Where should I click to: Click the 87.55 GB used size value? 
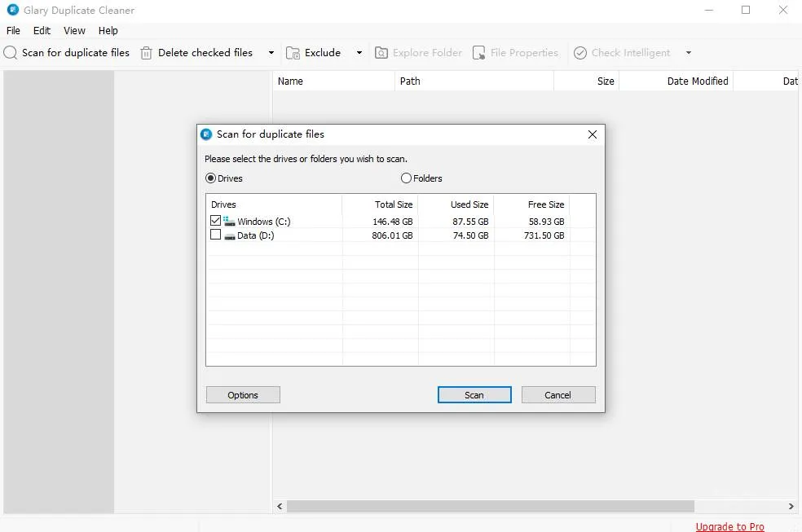(x=470, y=222)
